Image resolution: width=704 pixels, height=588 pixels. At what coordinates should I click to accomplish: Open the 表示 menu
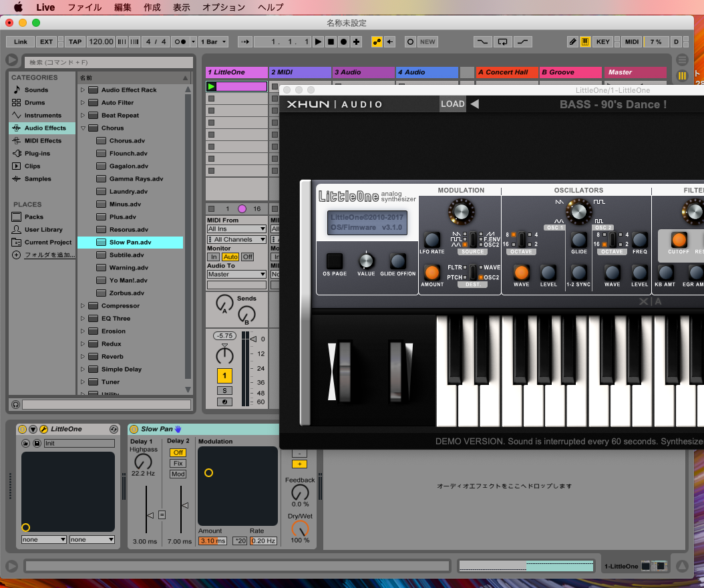(182, 7)
